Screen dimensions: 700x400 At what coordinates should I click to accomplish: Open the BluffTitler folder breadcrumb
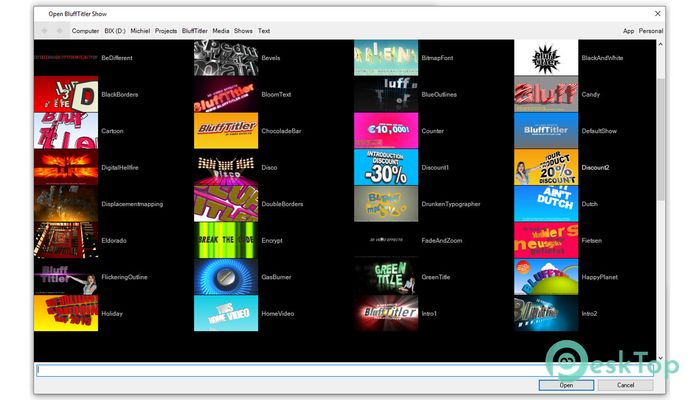pyautogui.click(x=195, y=31)
